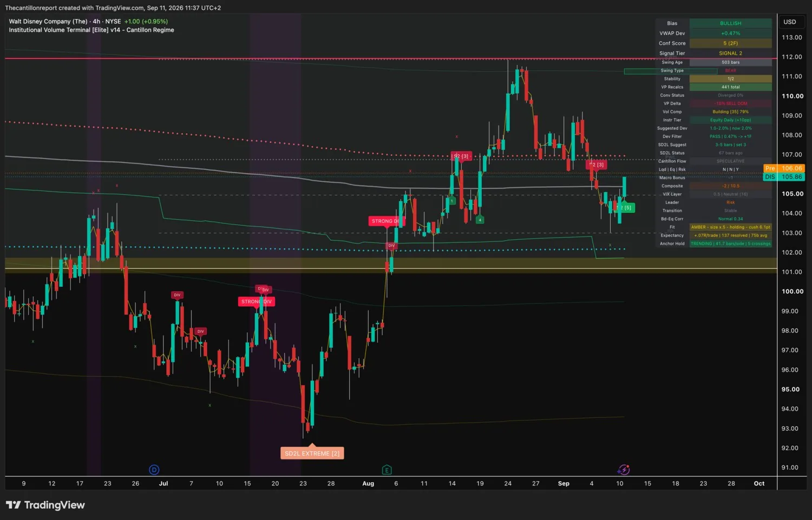
Task: Open the green earnings E marker
Action: pos(387,470)
